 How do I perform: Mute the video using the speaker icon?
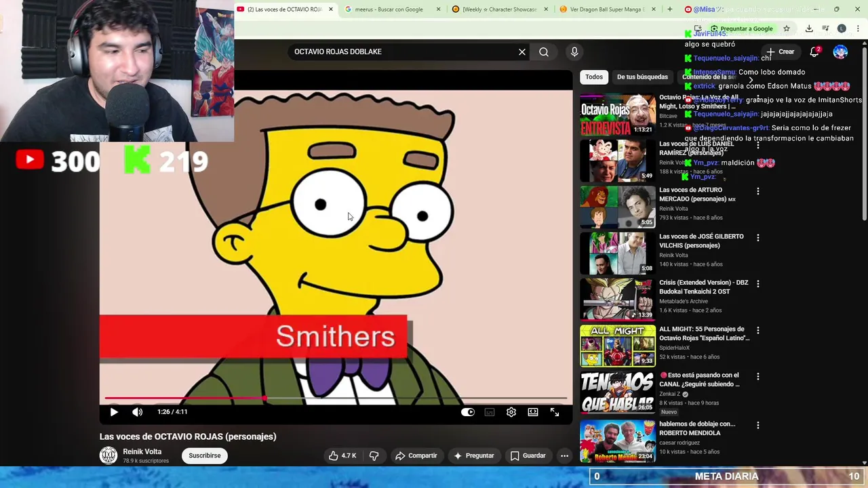coord(138,412)
